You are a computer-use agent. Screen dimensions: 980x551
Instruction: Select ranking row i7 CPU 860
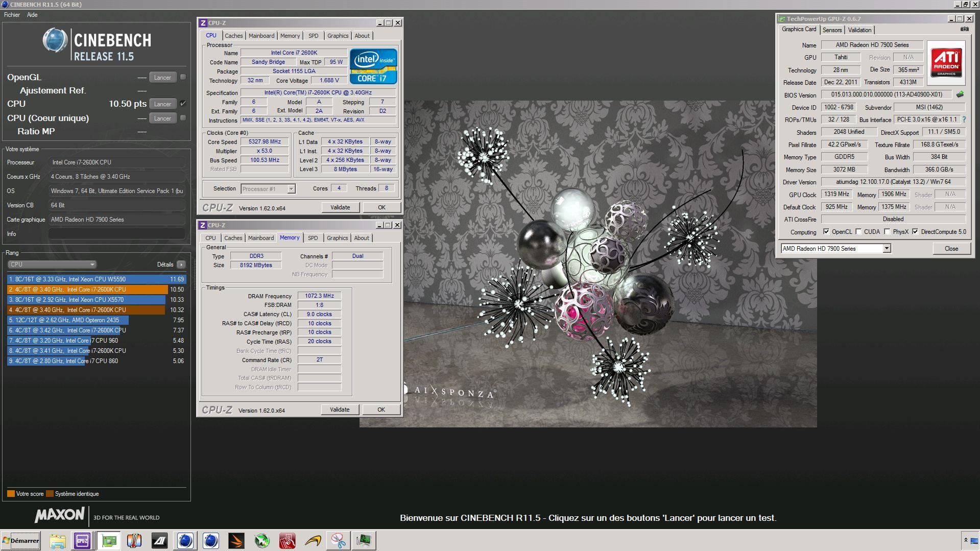(x=96, y=361)
